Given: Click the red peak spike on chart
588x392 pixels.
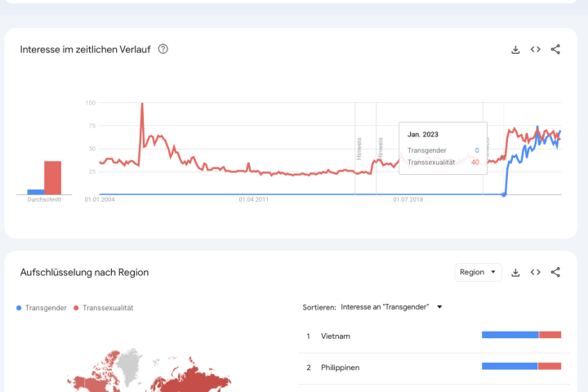Looking at the screenshot, I should [x=142, y=105].
